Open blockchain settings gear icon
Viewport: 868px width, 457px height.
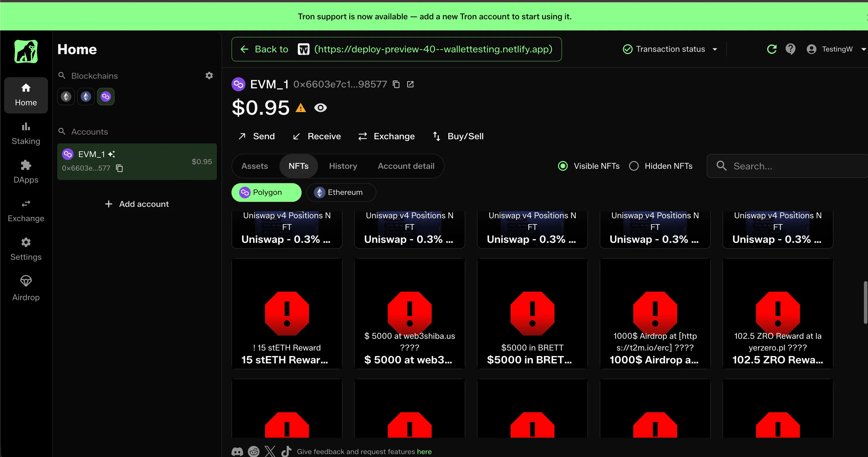tap(209, 75)
